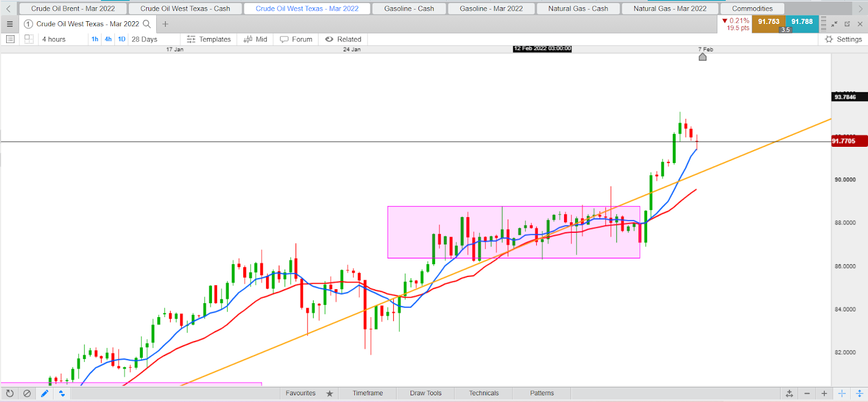Zoom out using the minus icon
Image resolution: width=868 pixels, height=402 pixels.
pos(807,393)
